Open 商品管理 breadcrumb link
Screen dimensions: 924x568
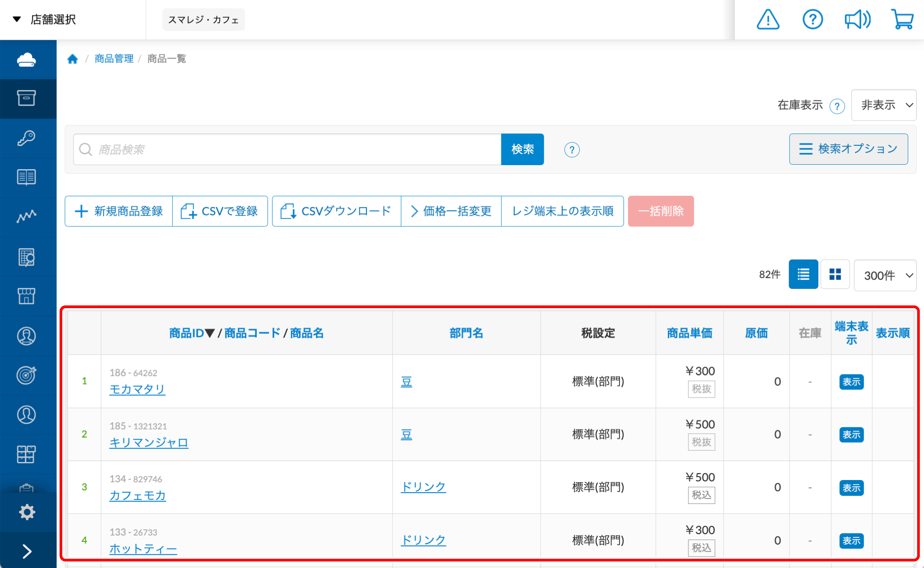pyautogui.click(x=114, y=59)
